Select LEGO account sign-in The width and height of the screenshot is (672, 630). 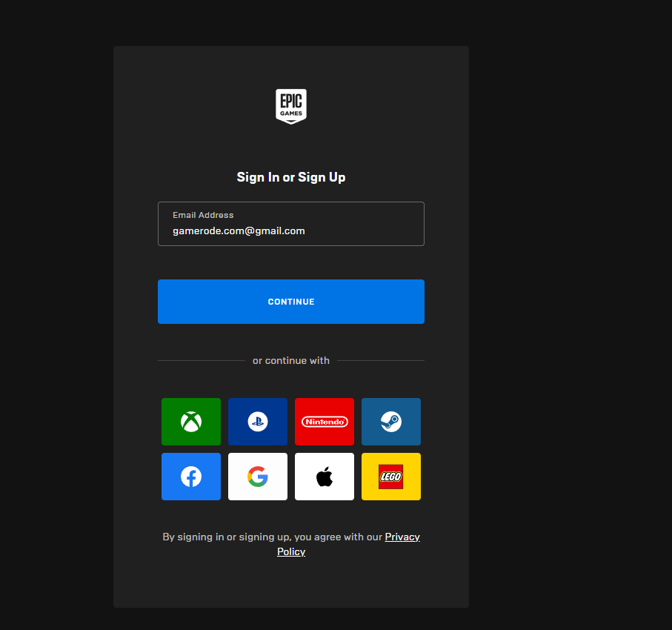[x=391, y=477]
